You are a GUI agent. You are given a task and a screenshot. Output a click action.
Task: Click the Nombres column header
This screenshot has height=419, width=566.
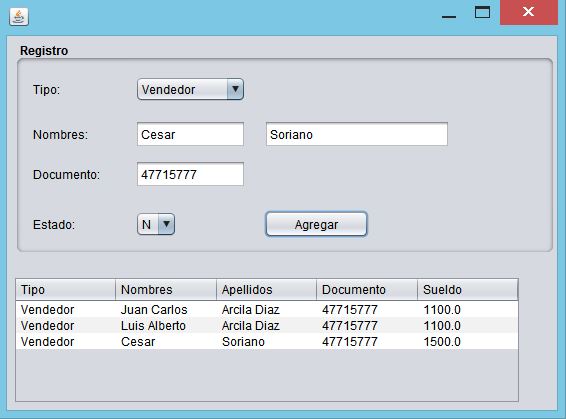tap(166, 290)
